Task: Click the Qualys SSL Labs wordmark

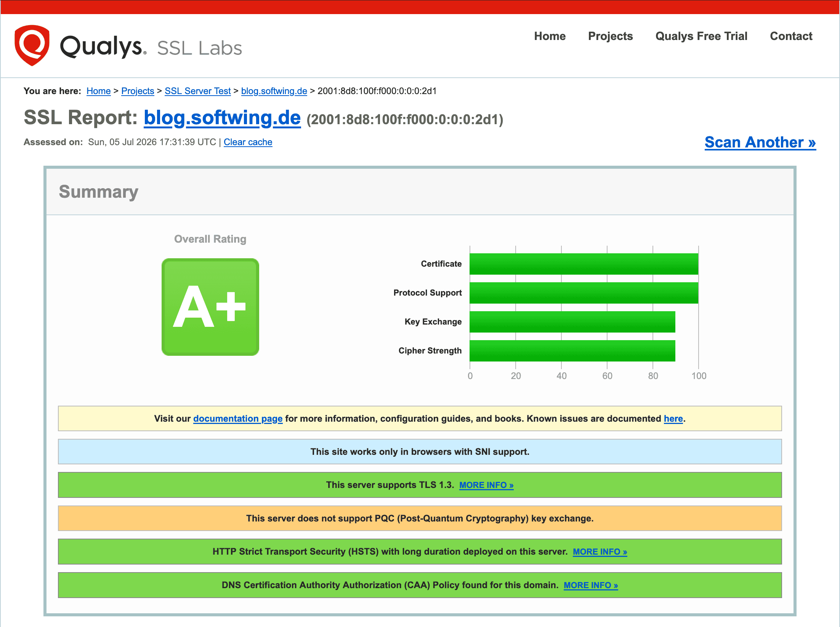Action: click(151, 46)
